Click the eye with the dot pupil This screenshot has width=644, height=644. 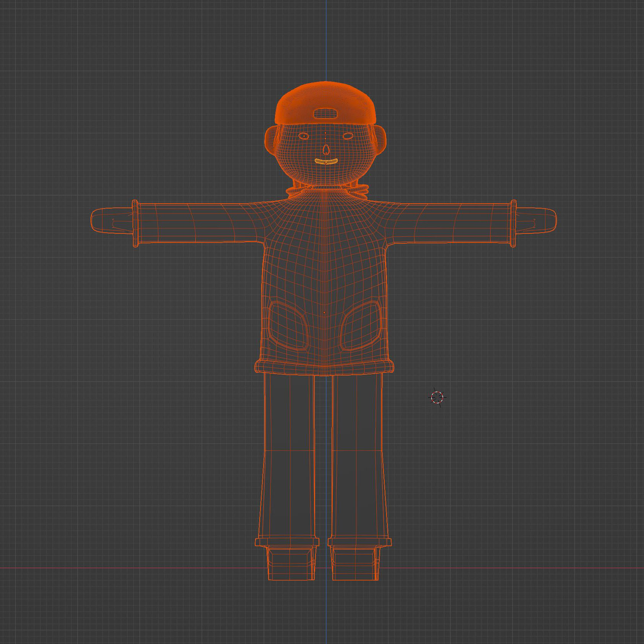click(304, 136)
